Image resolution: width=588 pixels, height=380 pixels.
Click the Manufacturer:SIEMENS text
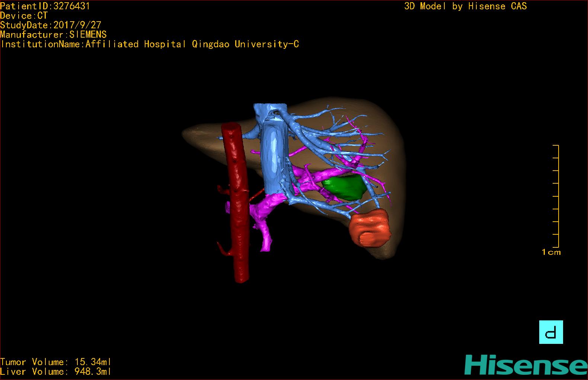tap(54, 35)
